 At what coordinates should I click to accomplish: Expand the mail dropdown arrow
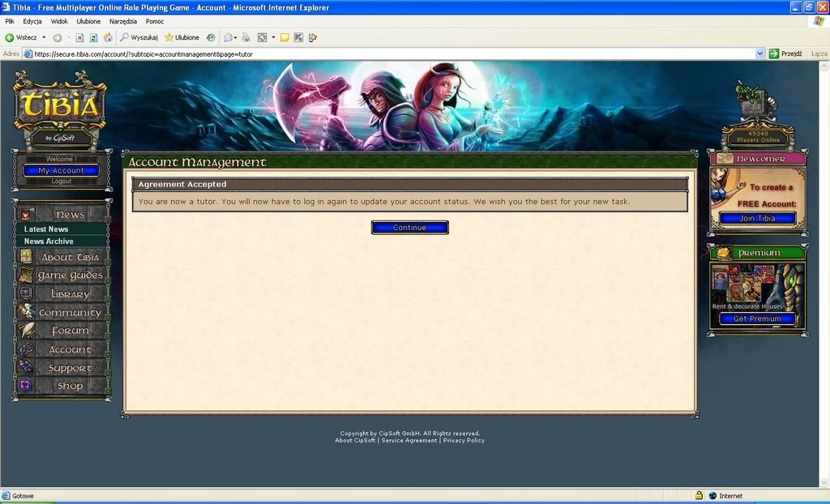(235, 37)
